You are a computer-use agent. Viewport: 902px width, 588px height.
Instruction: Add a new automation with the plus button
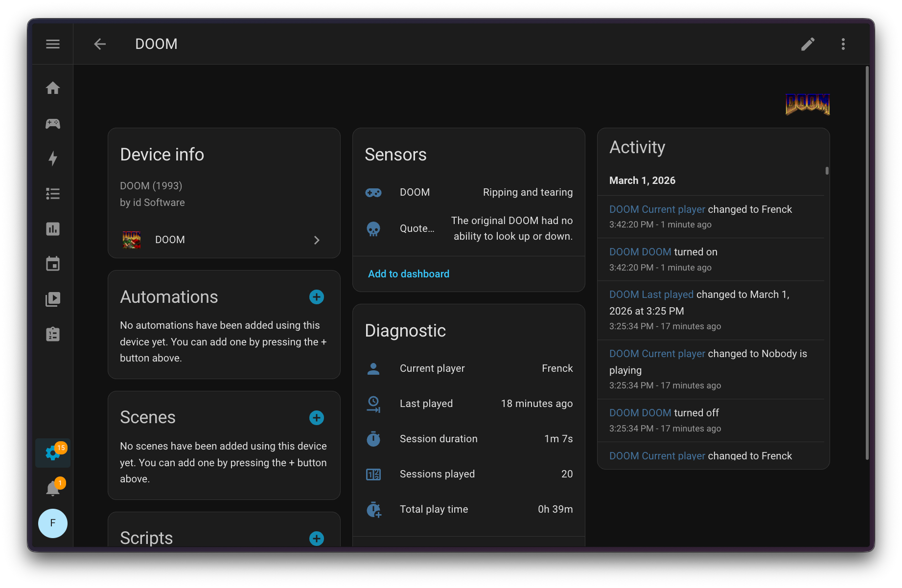[x=317, y=297]
